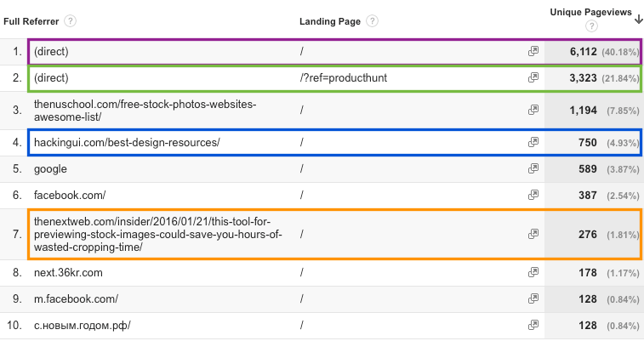Image resolution: width=644 pixels, height=341 pixels.
Task: Click the Landing Page column header
Action: [x=330, y=21]
